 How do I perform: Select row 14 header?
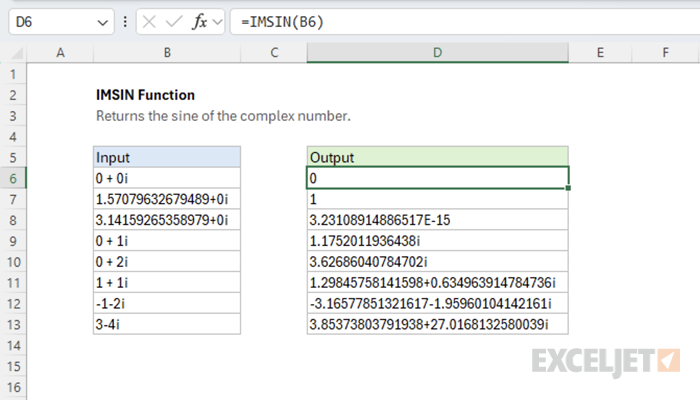(x=13, y=346)
